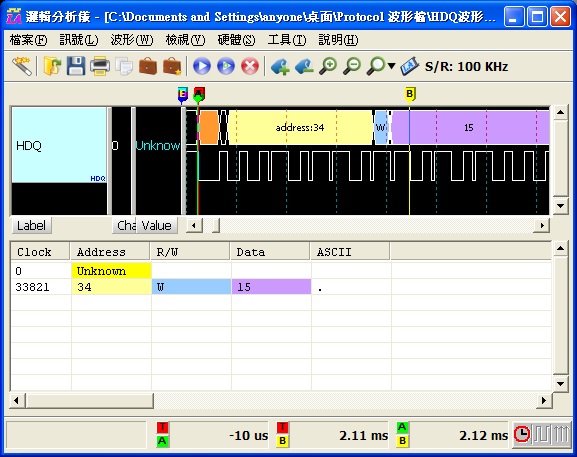
Task: Click the Address column header
Action: (110, 252)
